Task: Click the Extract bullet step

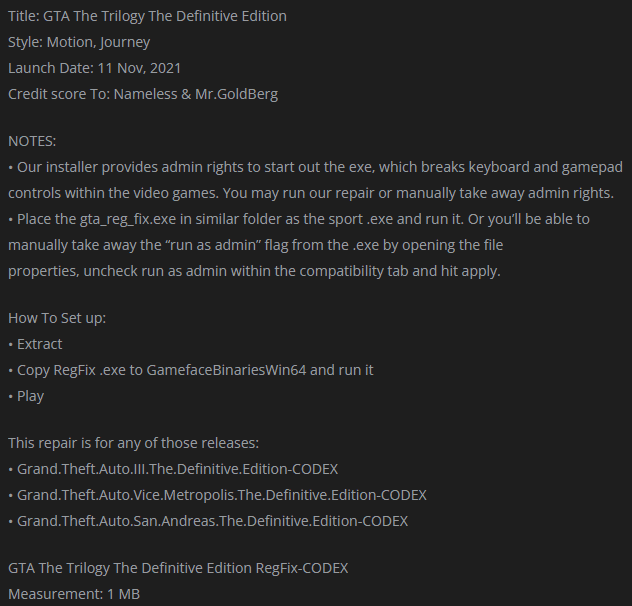Action: click(35, 344)
